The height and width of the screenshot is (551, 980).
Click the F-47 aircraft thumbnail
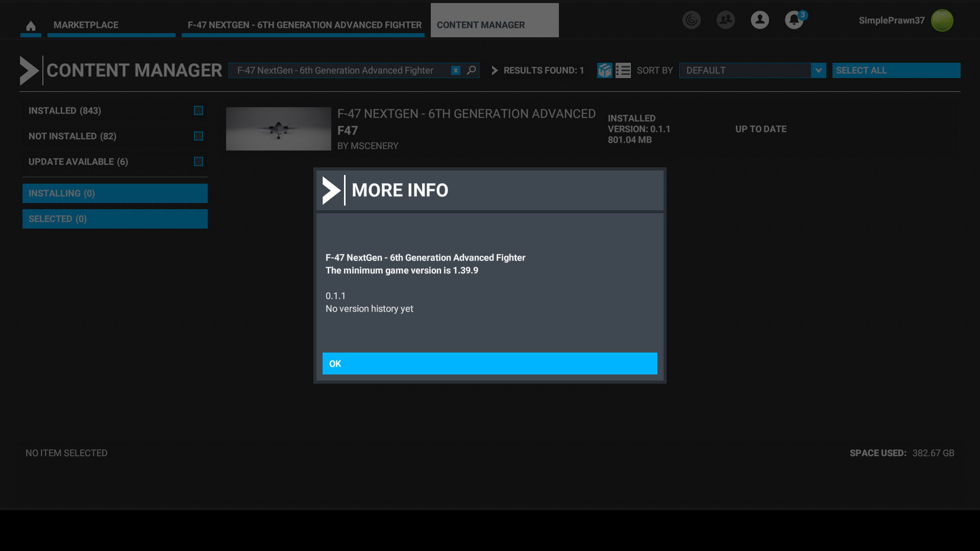[279, 129]
